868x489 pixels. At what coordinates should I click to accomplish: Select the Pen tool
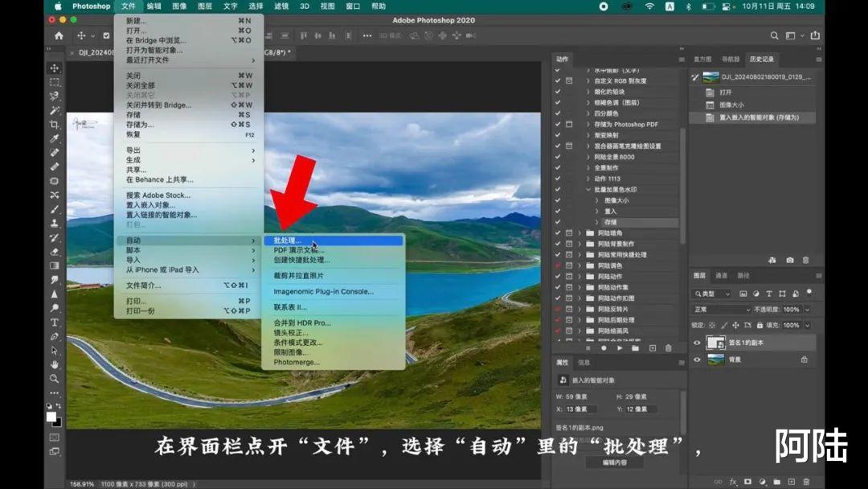pyautogui.click(x=55, y=336)
